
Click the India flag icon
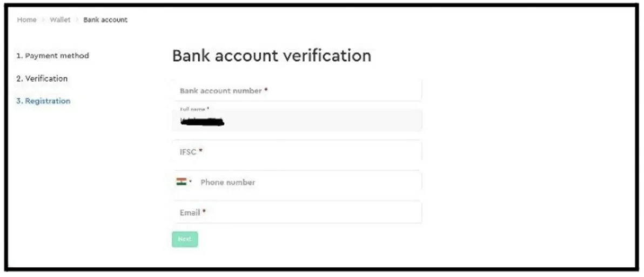(x=181, y=182)
